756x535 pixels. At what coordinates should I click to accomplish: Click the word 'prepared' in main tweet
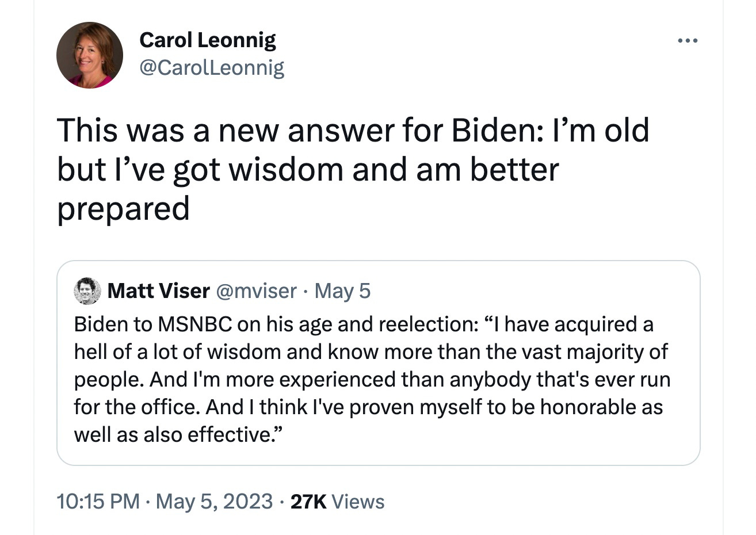point(123,209)
